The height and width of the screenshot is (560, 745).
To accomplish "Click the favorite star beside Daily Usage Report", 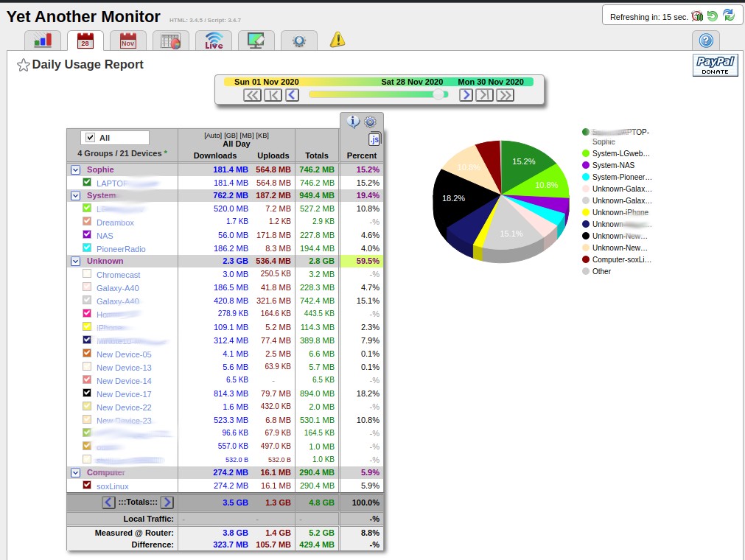I will [x=23, y=65].
